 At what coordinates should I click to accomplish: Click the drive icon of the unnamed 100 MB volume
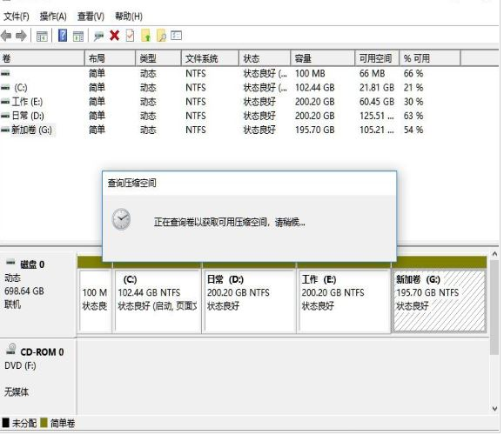(x=5, y=74)
